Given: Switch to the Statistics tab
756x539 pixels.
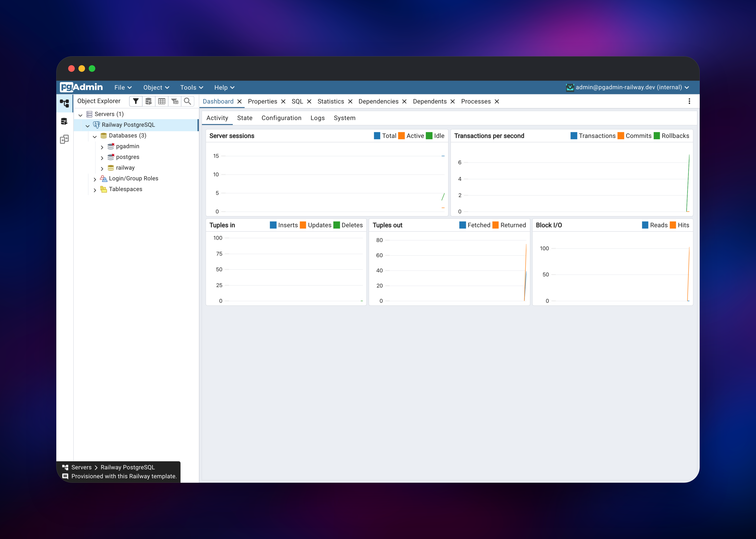Looking at the screenshot, I should 331,102.
